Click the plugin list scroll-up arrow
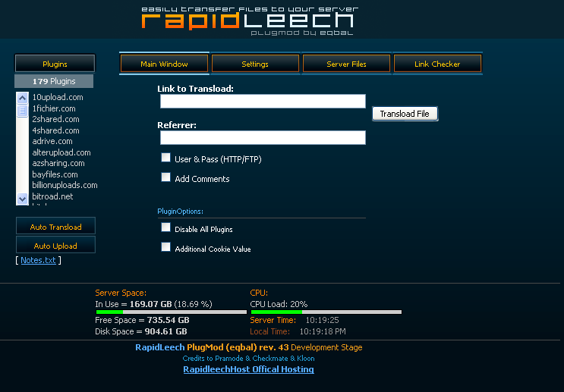This screenshot has height=392, width=564. [x=22, y=98]
